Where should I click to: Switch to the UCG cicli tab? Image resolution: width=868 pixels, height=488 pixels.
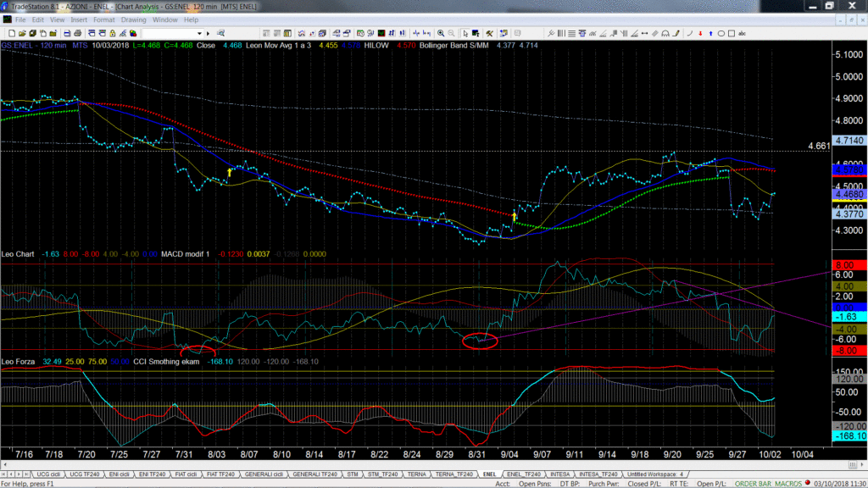pos(48,474)
